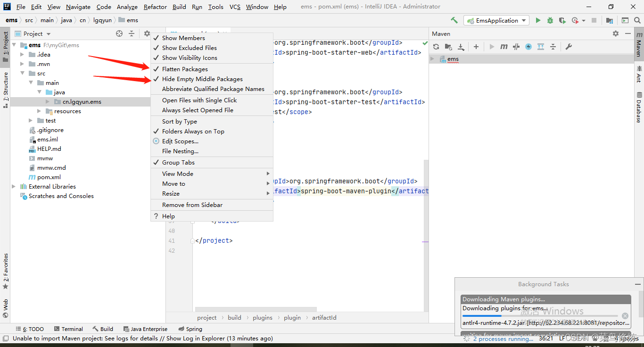Click the collapse all icon in Project panel

pos(132,33)
